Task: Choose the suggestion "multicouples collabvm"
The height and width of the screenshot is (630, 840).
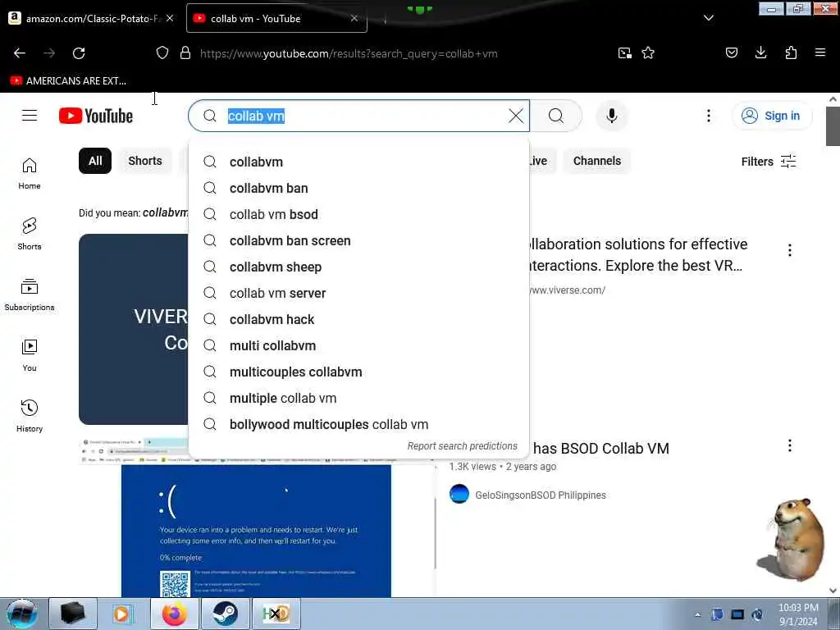Action: coord(359,372)
